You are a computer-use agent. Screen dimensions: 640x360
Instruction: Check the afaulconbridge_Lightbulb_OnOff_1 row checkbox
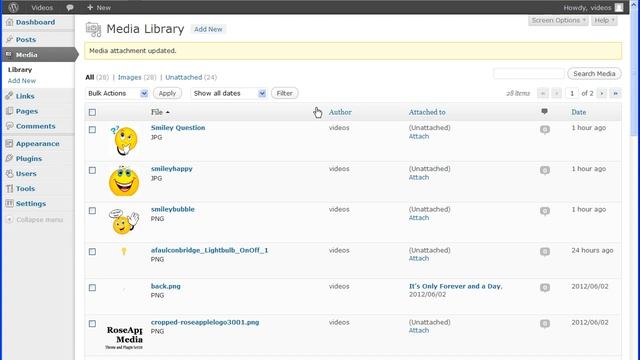pos(92,251)
